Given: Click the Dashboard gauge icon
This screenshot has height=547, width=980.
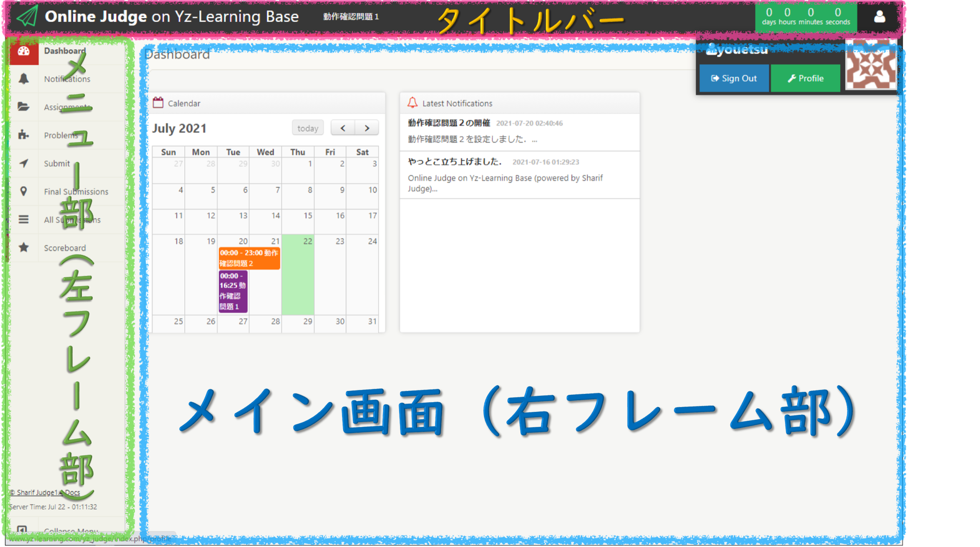Looking at the screenshot, I should [x=23, y=51].
